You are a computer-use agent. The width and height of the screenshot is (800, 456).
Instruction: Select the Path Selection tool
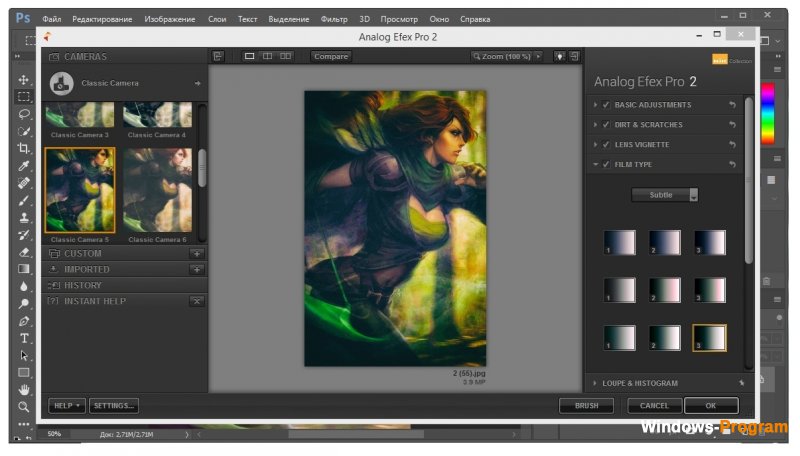tap(23, 356)
